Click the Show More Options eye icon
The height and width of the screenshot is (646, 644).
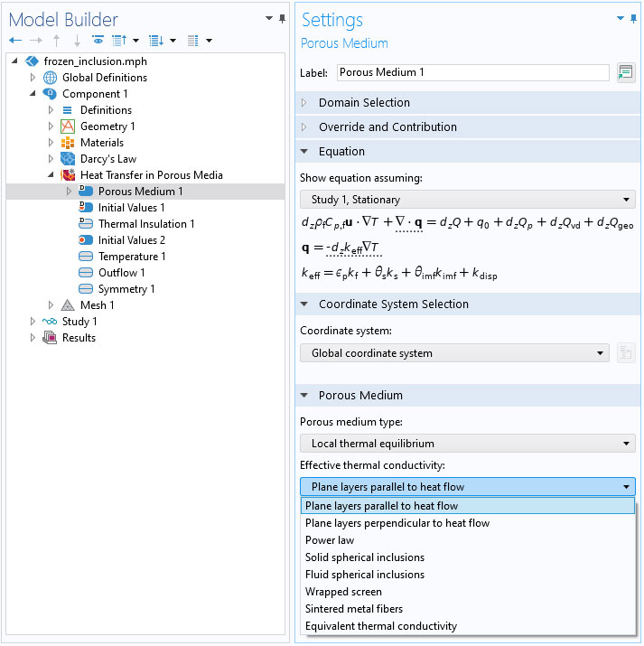tap(98, 41)
